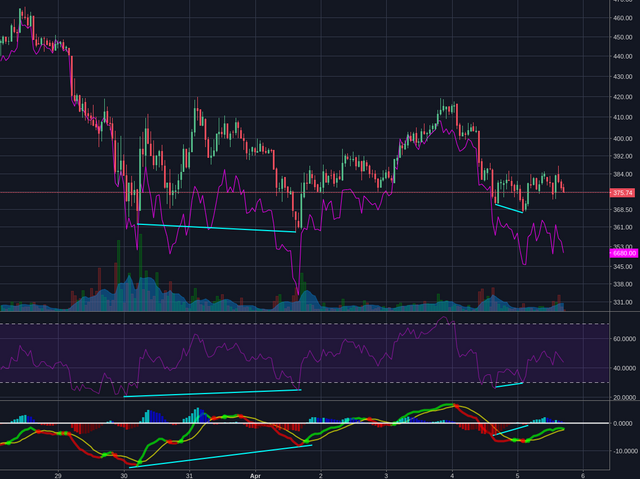Click the date label 4 on time axis
The width and height of the screenshot is (640, 479).
tap(452, 476)
